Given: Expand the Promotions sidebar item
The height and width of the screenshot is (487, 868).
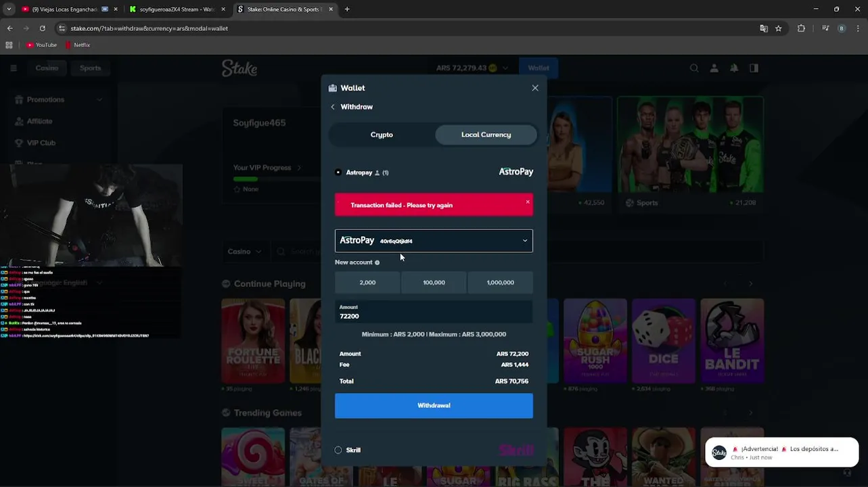Looking at the screenshot, I should (59, 99).
